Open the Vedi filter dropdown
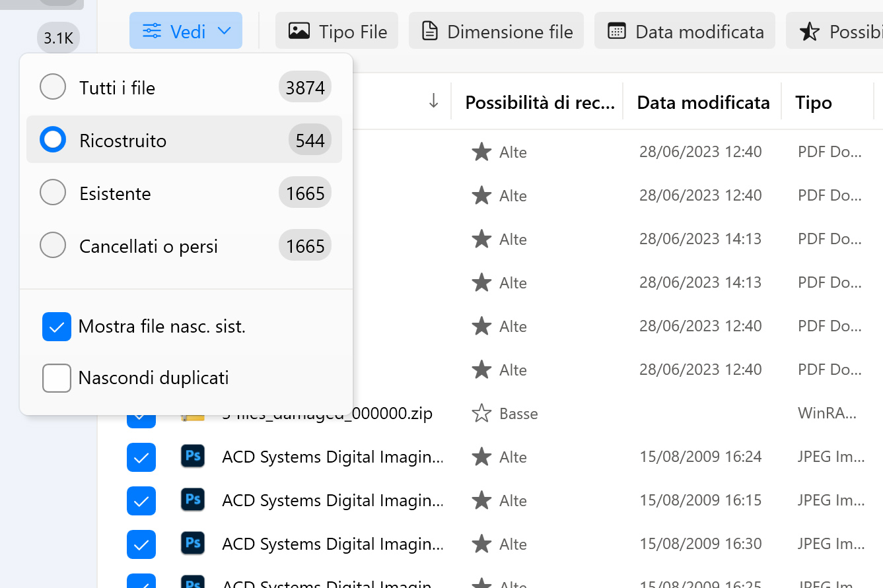The height and width of the screenshot is (588, 883). click(x=186, y=30)
